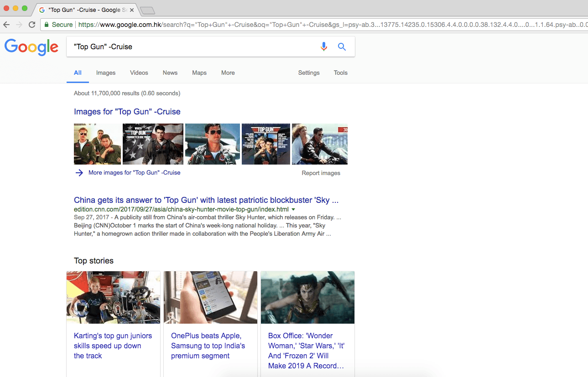Switch to the Maps tab
This screenshot has width=588, height=377.
199,73
